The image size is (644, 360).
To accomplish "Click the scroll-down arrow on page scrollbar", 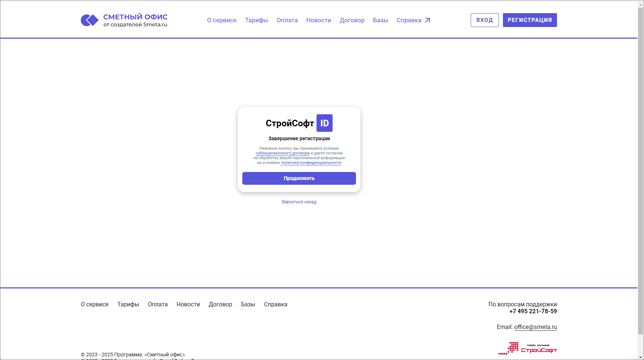I will coord(640,357).
